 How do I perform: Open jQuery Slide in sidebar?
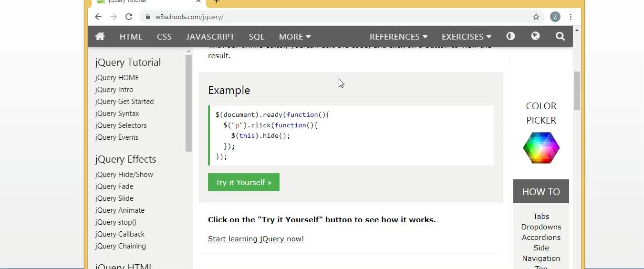[114, 198]
